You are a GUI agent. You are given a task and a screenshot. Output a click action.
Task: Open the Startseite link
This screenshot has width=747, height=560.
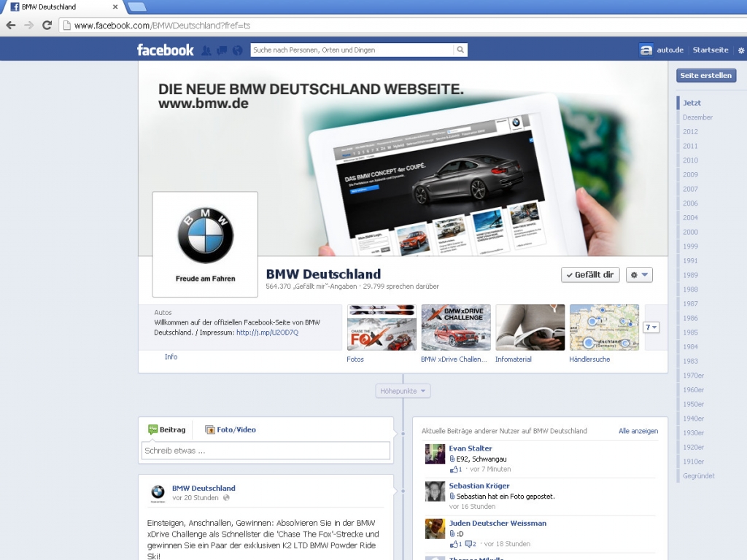(711, 50)
